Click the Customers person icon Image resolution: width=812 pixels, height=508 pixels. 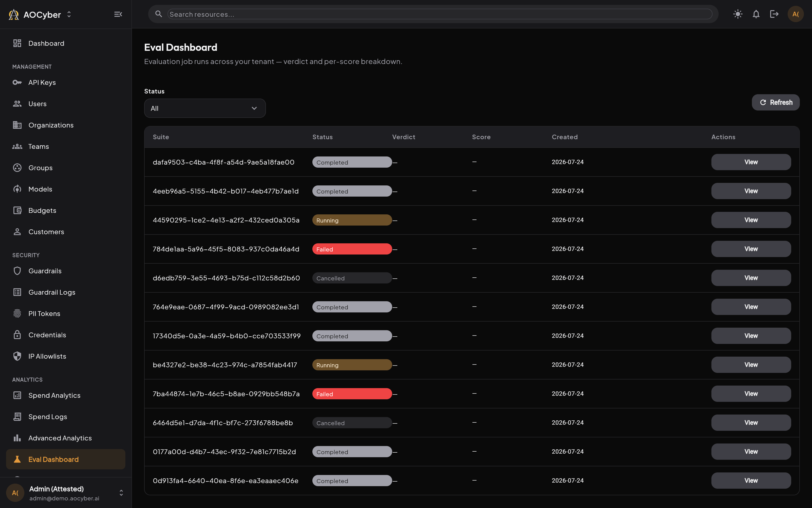[17, 232]
